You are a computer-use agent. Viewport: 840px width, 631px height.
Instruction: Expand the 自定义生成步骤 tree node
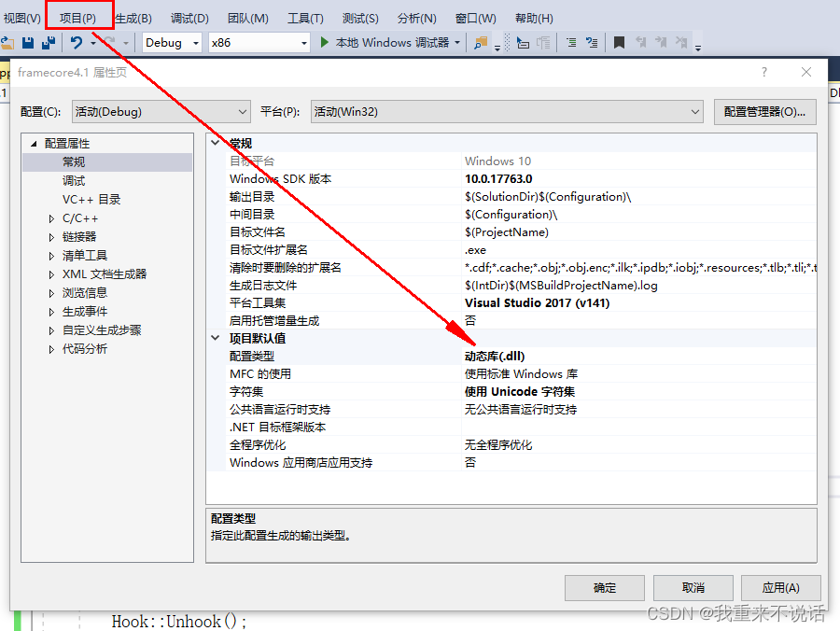[x=51, y=330]
